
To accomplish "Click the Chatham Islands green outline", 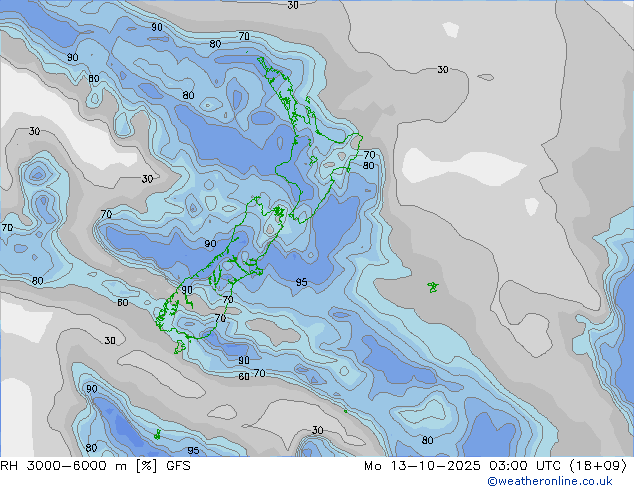I will [x=433, y=287].
